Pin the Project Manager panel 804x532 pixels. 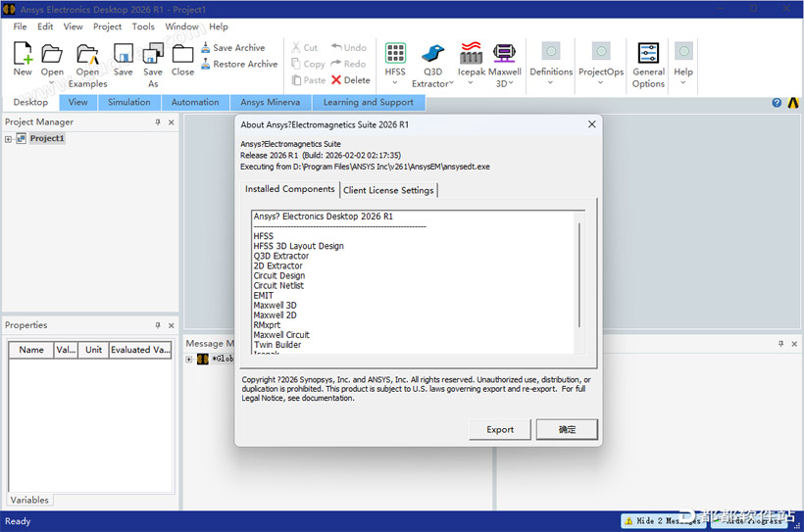click(x=158, y=122)
